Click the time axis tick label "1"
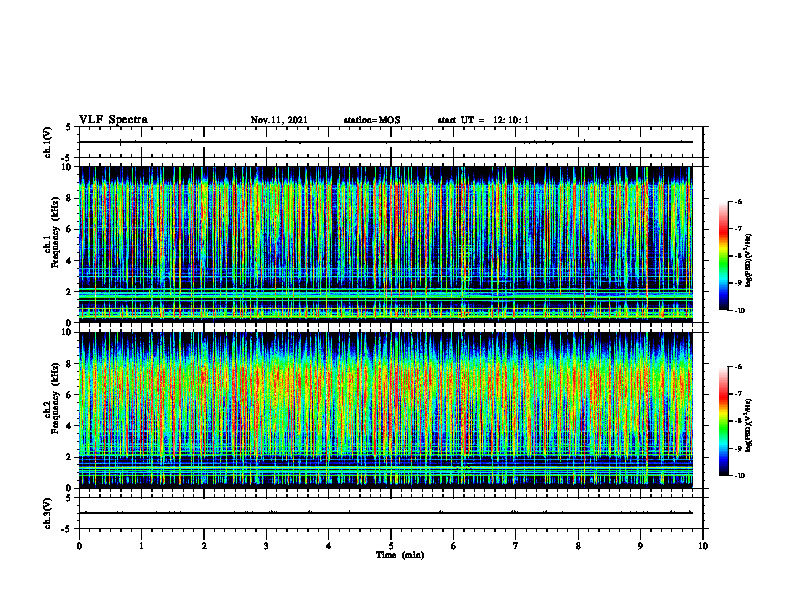Image resolution: width=792 pixels, height=612 pixels. click(x=141, y=546)
